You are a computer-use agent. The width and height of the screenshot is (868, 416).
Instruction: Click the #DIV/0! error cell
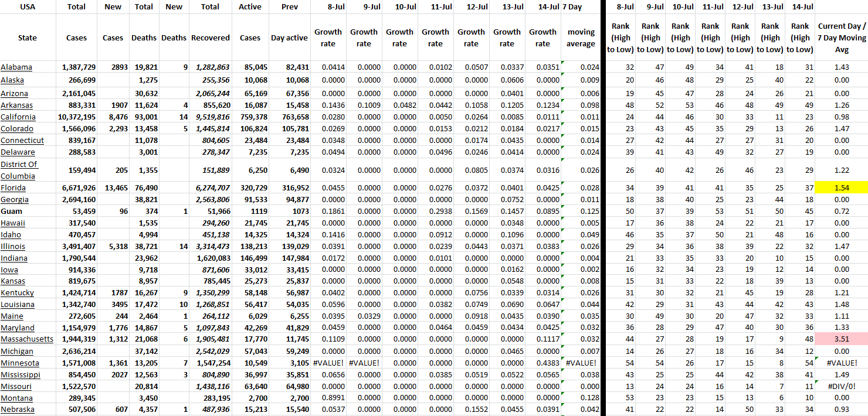tap(841, 386)
